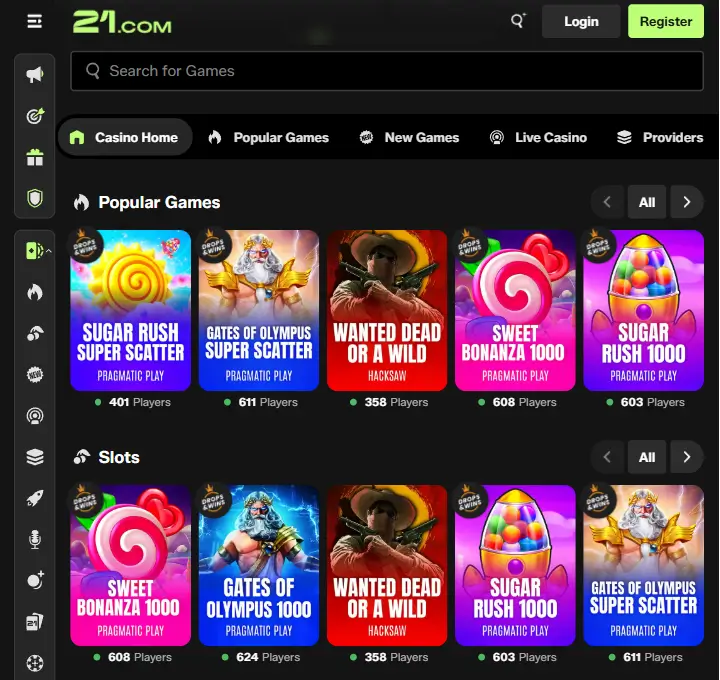Click the ball with plus sidebar icon
Image resolution: width=720 pixels, height=680 pixels.
point(35,580)
